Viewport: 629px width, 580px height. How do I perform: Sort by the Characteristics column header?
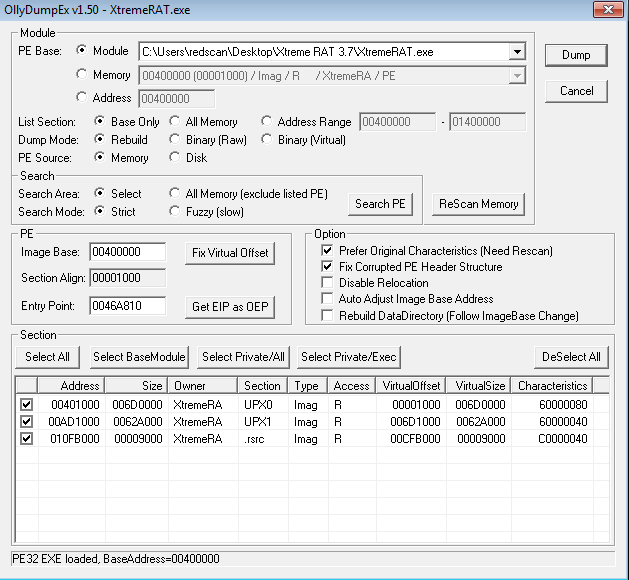click(x=552, y=386)
